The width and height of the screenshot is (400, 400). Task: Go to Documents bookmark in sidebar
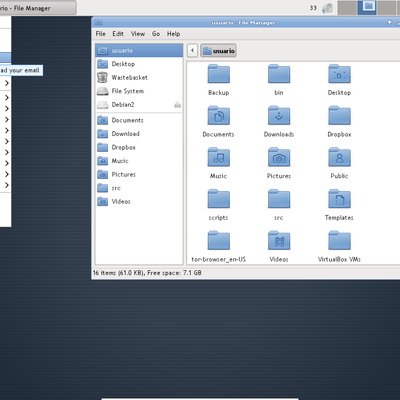coord(139,120)
